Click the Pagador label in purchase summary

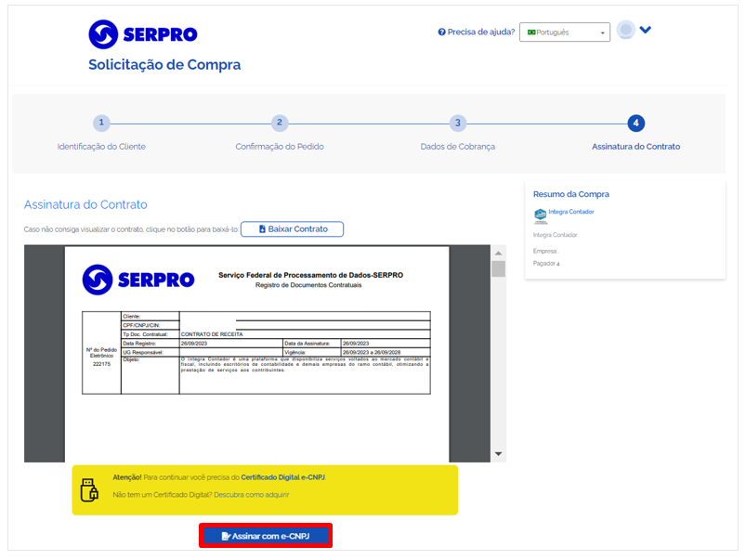[x=546, y=264]
